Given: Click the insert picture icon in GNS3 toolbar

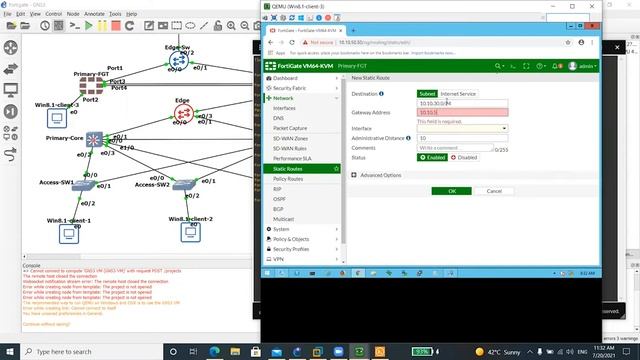Looking at the screenshot, I should (163, 26).
